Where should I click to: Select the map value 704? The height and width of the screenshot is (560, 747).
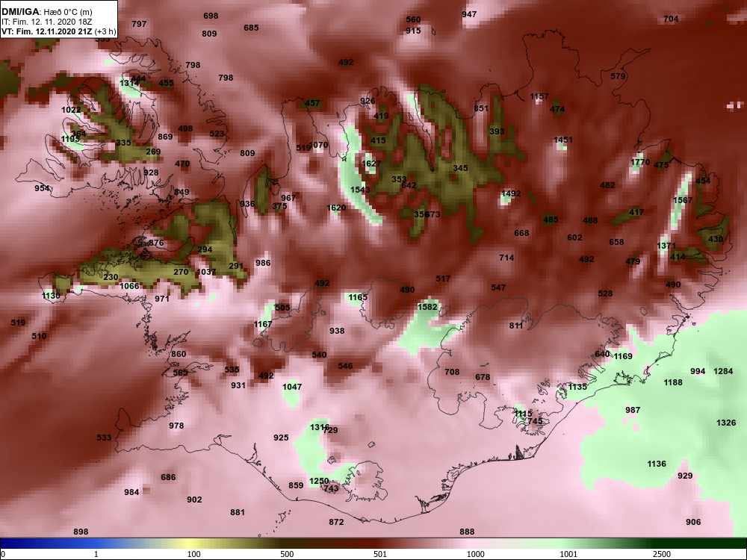point(671,19)
